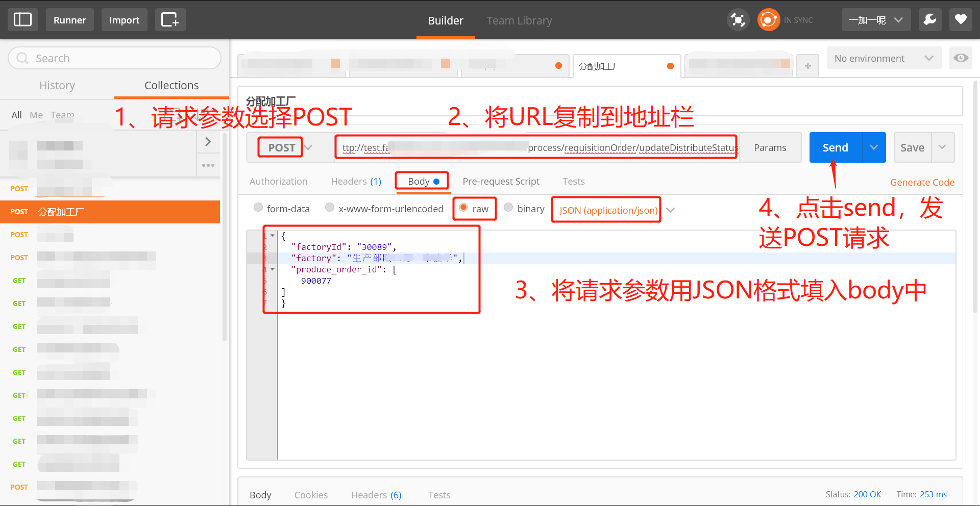The width and height of the screenshot is (980, 506).
Task: Select form-data body type
Action: [x=258, y=208]
